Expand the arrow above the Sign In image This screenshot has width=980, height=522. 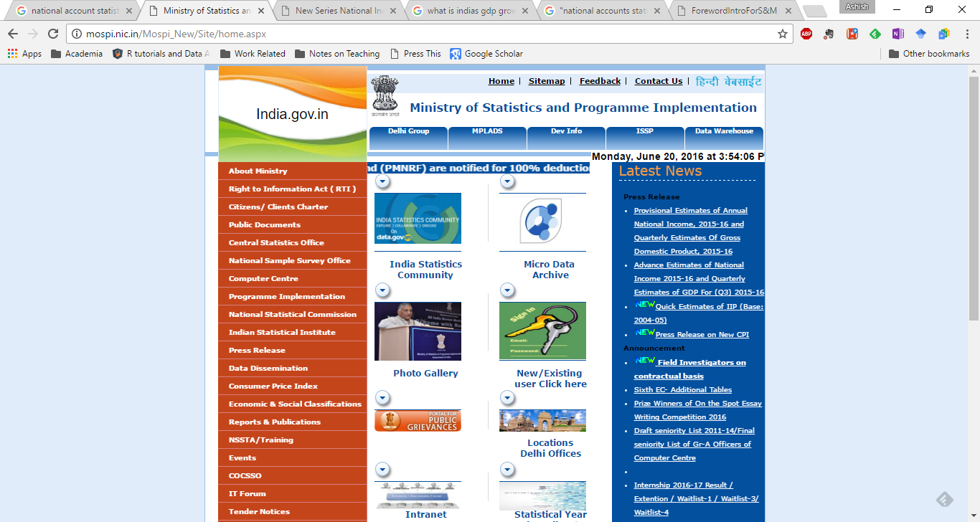(507, 290)
